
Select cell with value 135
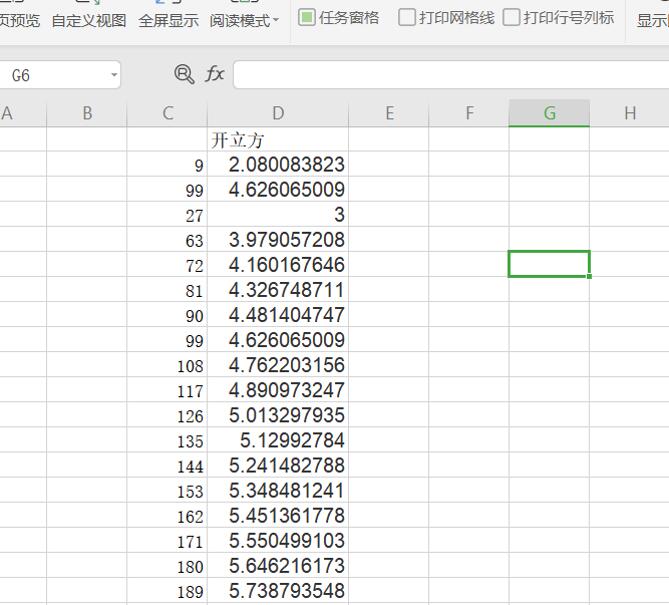167,440
